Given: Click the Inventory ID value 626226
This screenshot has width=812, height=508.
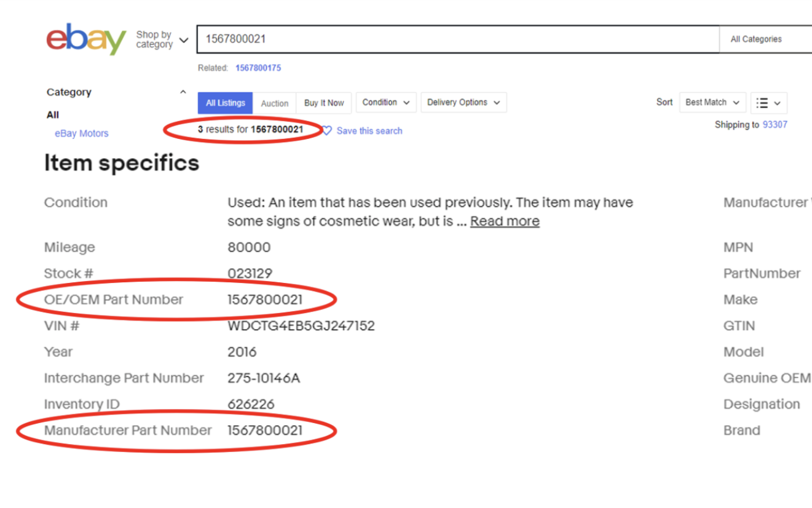Looking at the screenshot, I should pos(251,405).
